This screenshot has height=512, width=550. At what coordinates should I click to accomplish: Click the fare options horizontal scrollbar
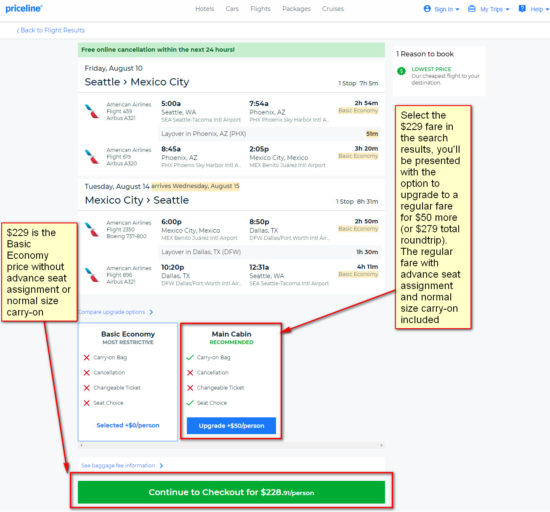point(231,445)
